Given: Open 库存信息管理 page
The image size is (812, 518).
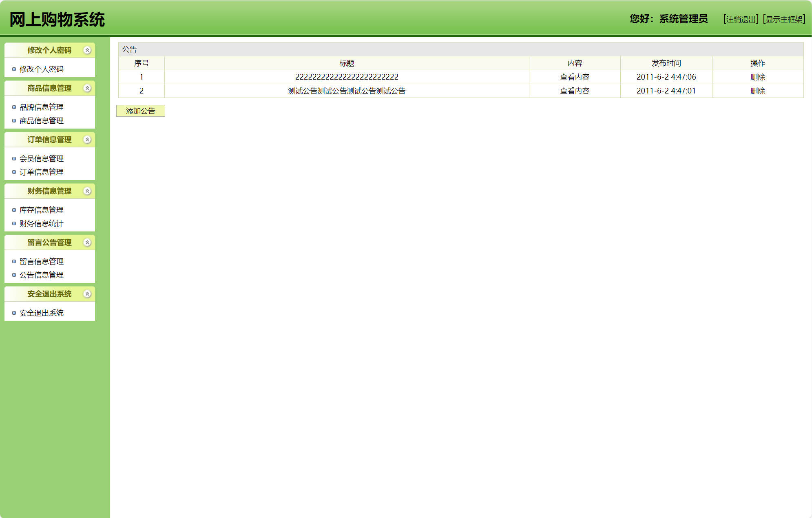Looking at the screenshot, I should 42,210.
